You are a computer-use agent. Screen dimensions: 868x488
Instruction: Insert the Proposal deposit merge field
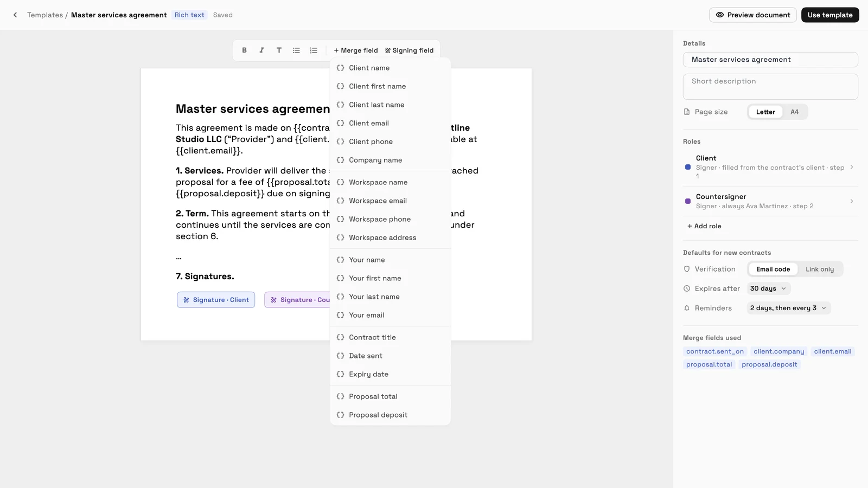[390, 415]
